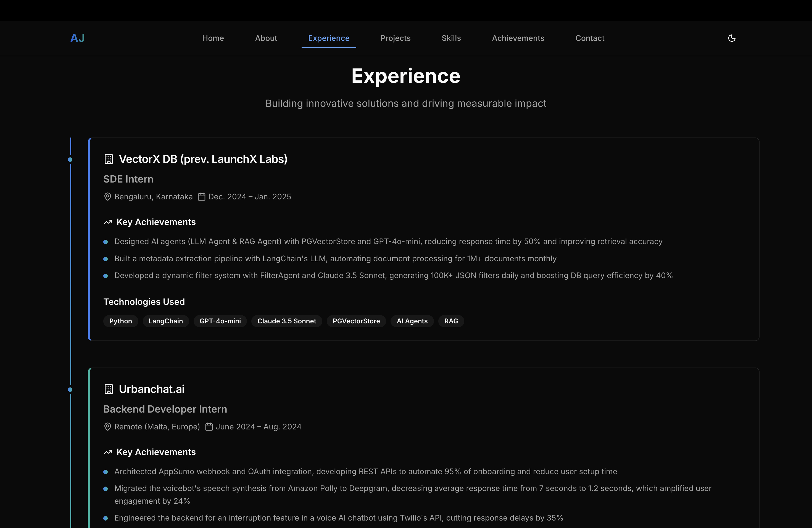The height and width of the screenshot is (528, 812).
Task: Open the Skills section link
Action: (451, 38)
